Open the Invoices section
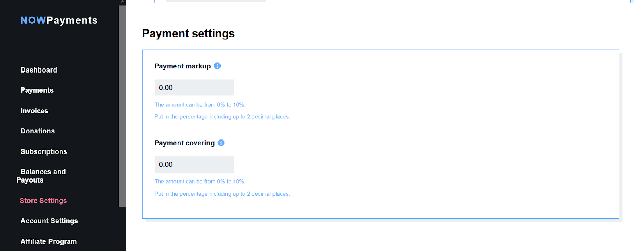This screenshot has width=644, height=251. [34, 111]
